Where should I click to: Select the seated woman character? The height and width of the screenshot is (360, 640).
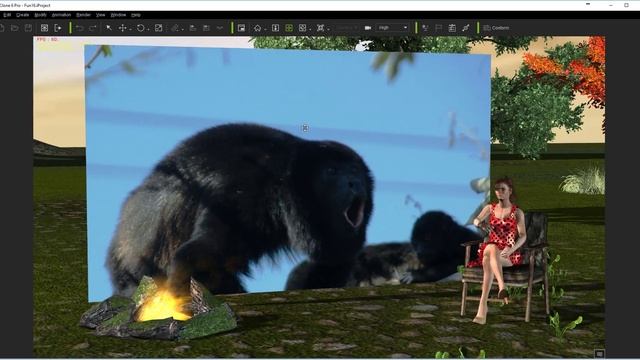[x=499, y=249]
